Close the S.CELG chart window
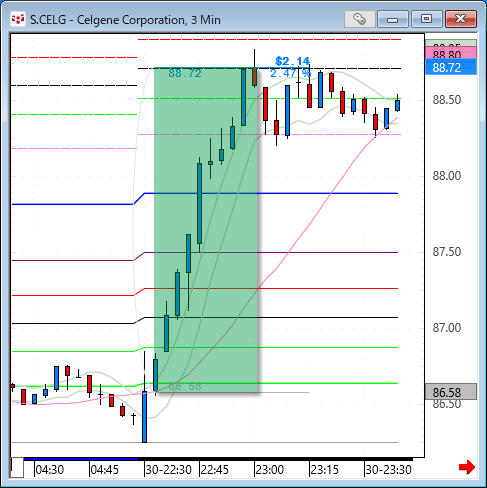Screen dimensions: 487x488 (x=461, y=19)
